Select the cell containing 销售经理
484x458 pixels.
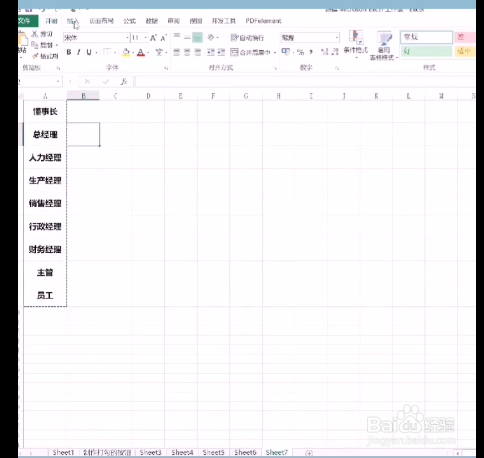pos(45,203)
